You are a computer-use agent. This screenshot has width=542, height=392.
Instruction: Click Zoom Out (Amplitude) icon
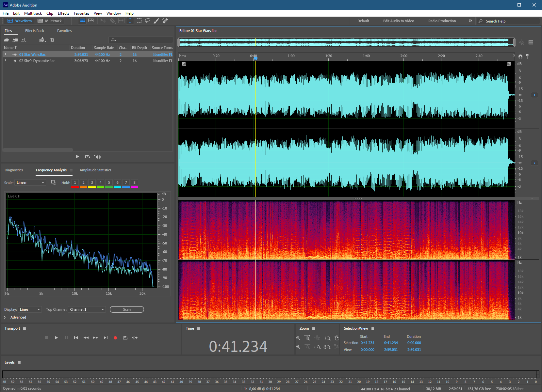[x=298, y=347]
